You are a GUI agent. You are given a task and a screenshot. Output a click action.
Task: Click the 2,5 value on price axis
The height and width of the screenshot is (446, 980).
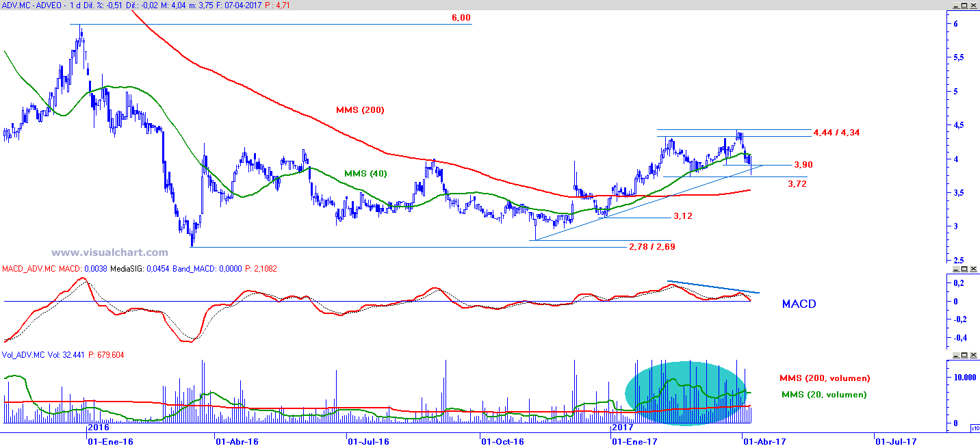pyautogui.click(x=959, y=259)
